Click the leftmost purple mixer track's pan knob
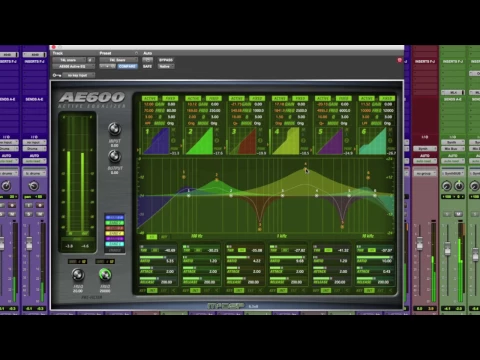Viewport: 480px width, 360px height. pos(6,186)
